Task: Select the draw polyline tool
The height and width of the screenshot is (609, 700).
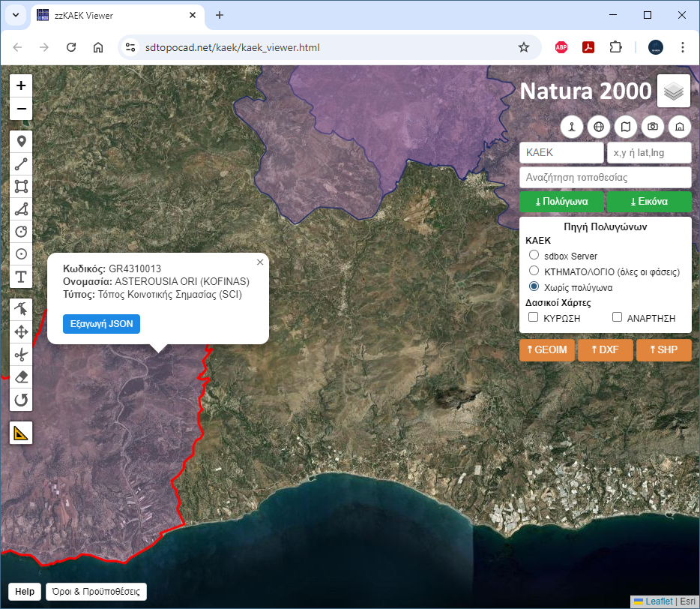Action: [21, 163]
